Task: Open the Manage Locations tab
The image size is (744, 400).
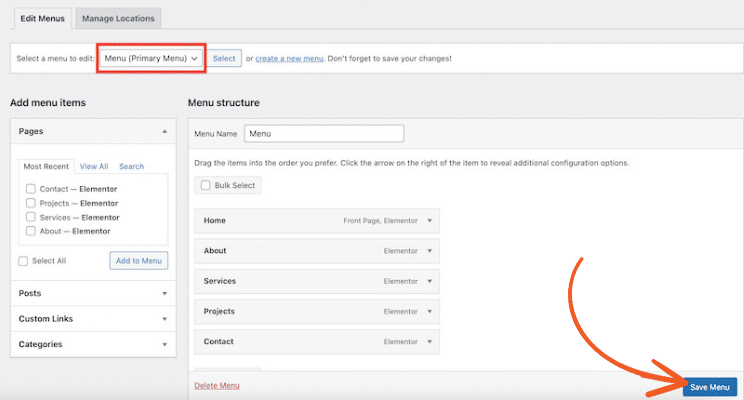Action: click(118, 19)
